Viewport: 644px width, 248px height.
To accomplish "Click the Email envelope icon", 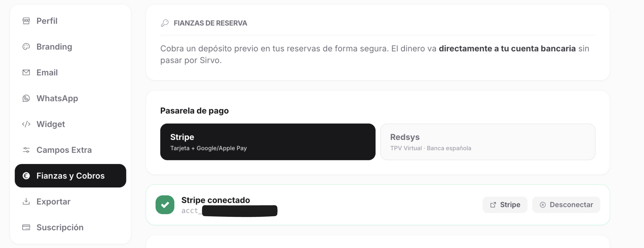I will [x=26, y=72].
